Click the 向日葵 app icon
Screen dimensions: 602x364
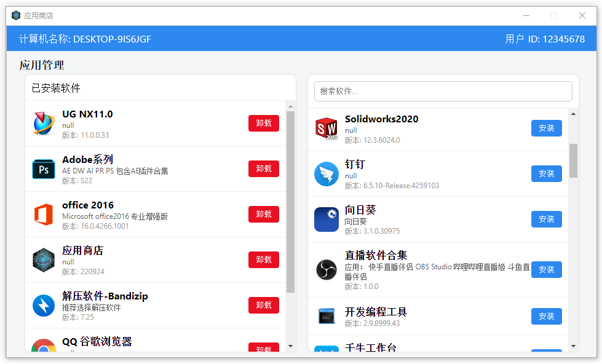[x=327, y=220]
